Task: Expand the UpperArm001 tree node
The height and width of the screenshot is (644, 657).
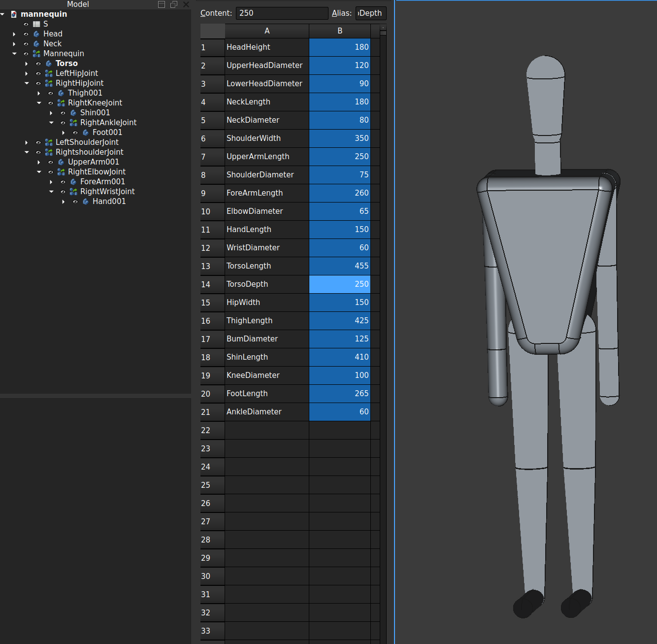Action: (x=39, y=162)
